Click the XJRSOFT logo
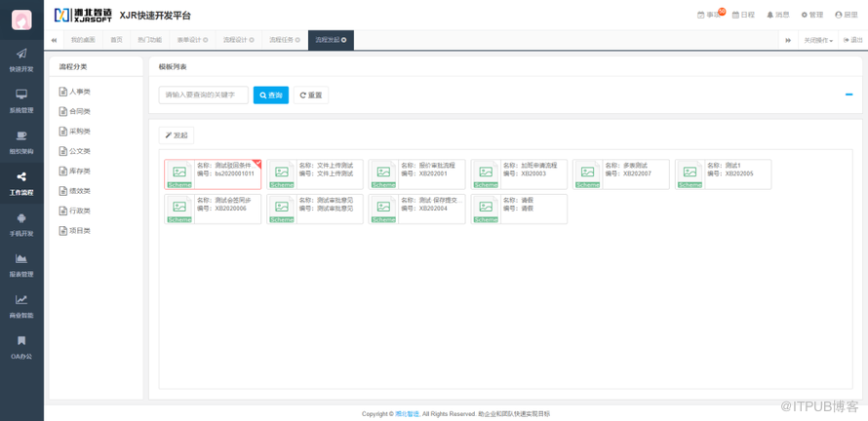868x421 pixels. click(83, 16)
